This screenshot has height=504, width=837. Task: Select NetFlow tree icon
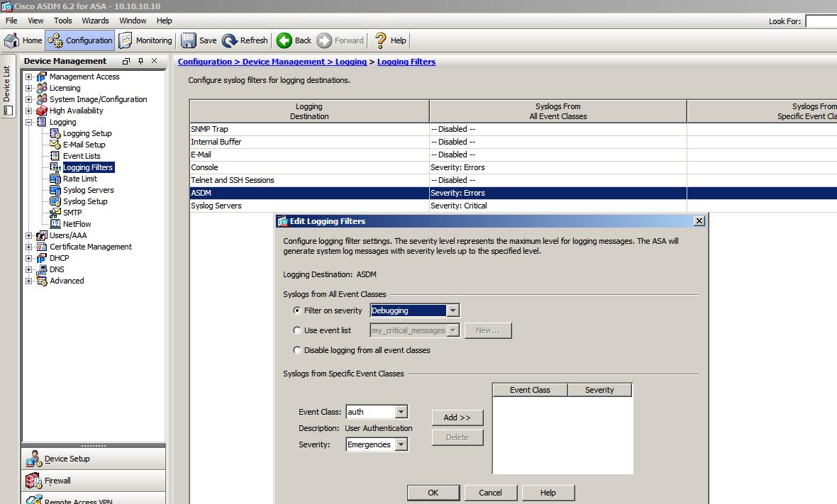pos(55,224)
